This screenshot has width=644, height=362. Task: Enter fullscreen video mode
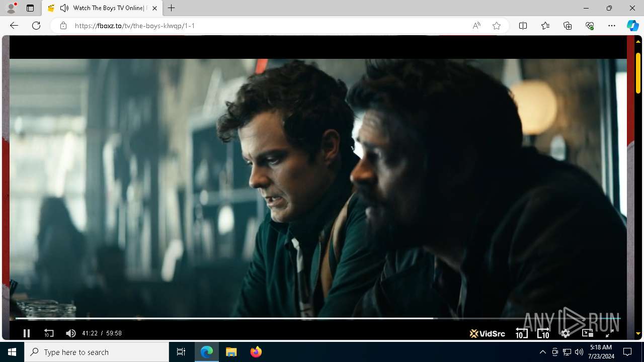609,333
